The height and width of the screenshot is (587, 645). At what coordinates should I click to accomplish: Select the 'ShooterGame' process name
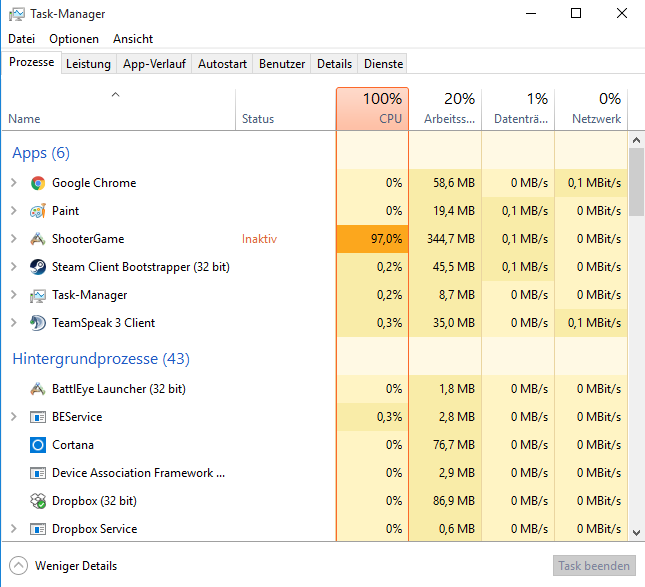pos(88,239)
